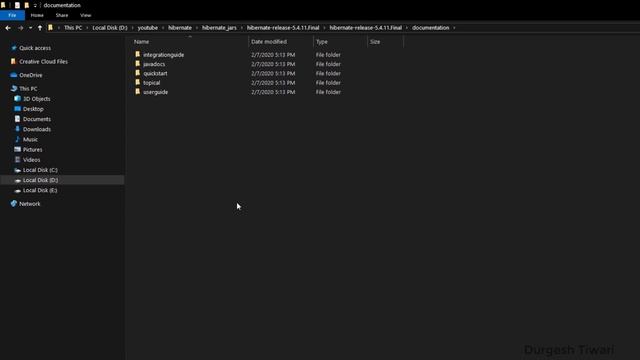Open the recent locations dropdown arrow
Screen dimensions: 640x360
click(x=30, y=28)
